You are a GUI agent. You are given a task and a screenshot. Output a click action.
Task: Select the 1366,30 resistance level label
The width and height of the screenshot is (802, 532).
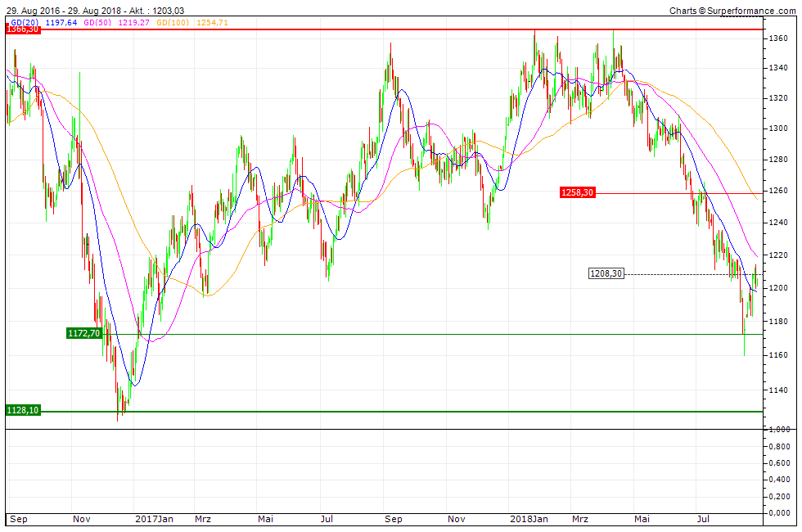click(x=23, y=28)
